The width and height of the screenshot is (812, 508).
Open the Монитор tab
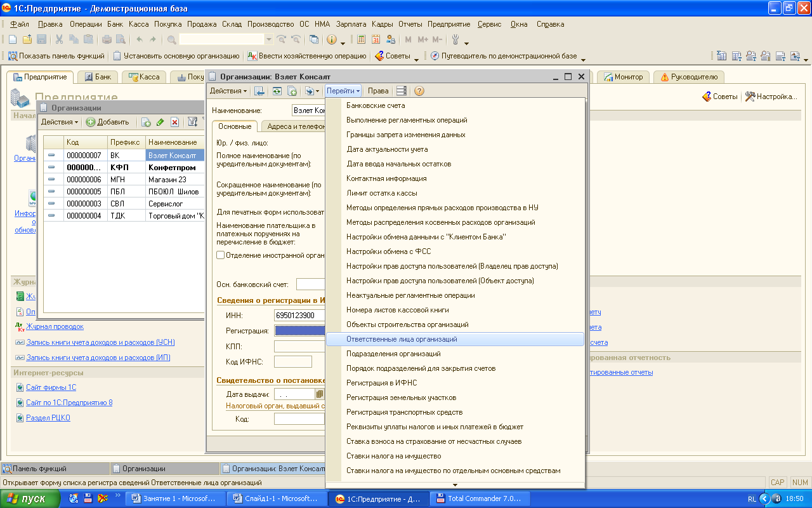(x=623, y=77)
